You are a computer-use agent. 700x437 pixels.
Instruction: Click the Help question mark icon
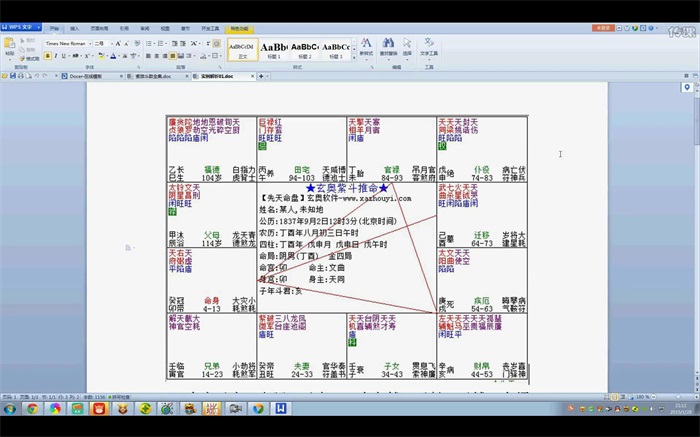tap(651, 28)
